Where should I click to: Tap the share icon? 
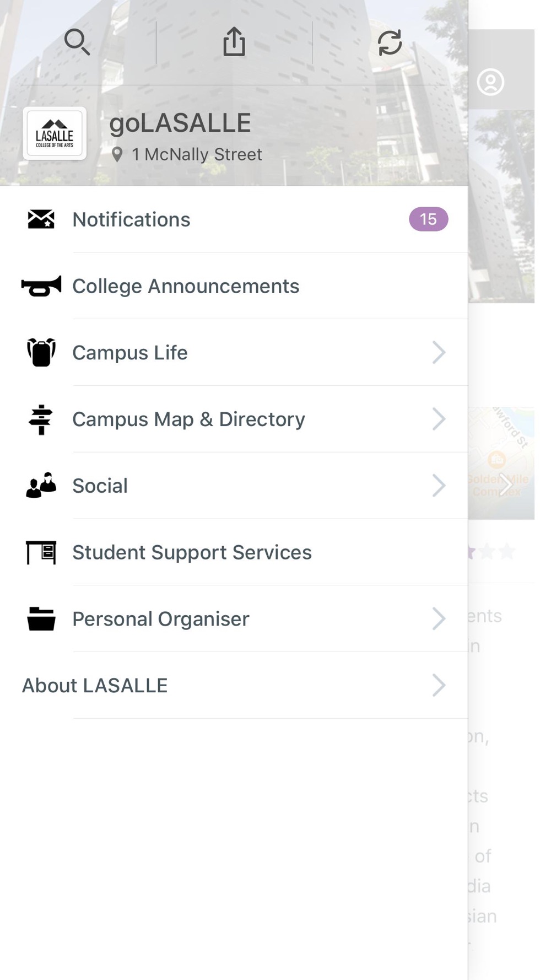[x=234, y=42]
